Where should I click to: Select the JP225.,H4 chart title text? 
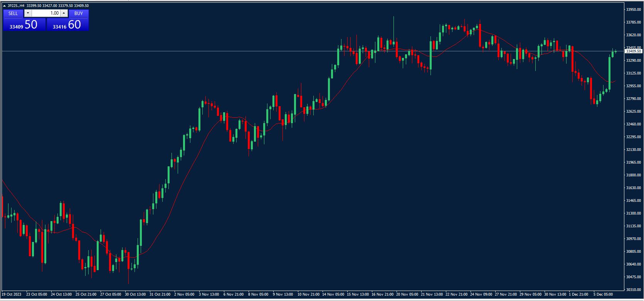[16, 6]
